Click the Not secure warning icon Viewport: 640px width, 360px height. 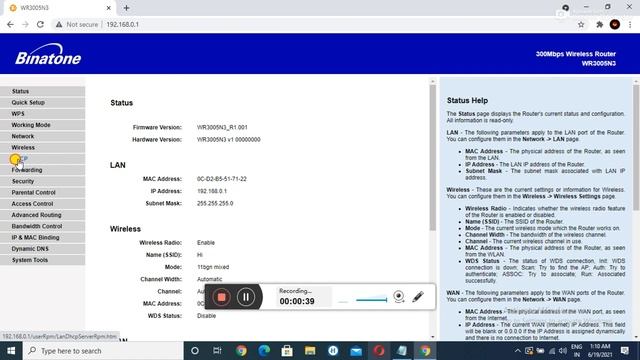(x=59, y=24)
